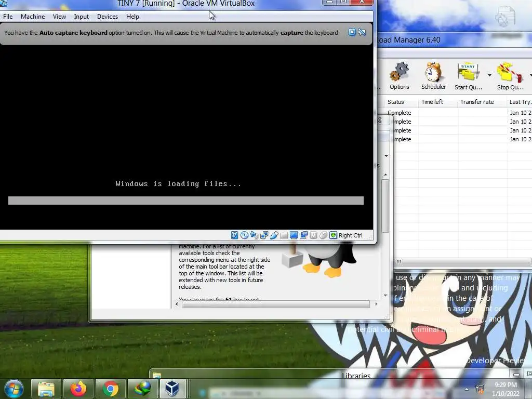Open the View menu
532x399 pixels.
tap(59, 16)
